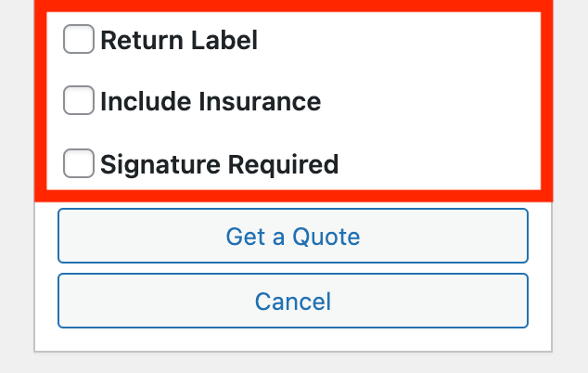Select the first checkbox in the options list

[x=79, y=40]
